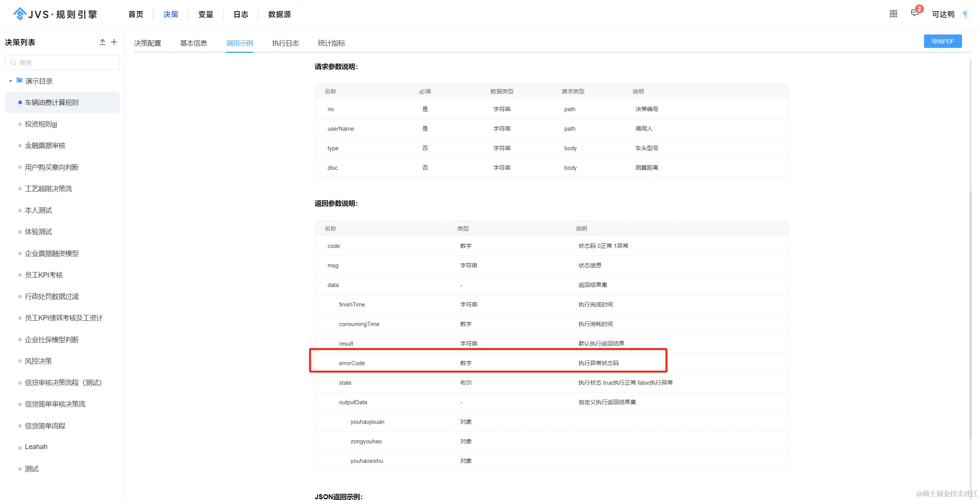Open 数据源 in top navigation
The height and width of the screenshot is (500, 980).
pyautogui.click(x=279, y=14)
